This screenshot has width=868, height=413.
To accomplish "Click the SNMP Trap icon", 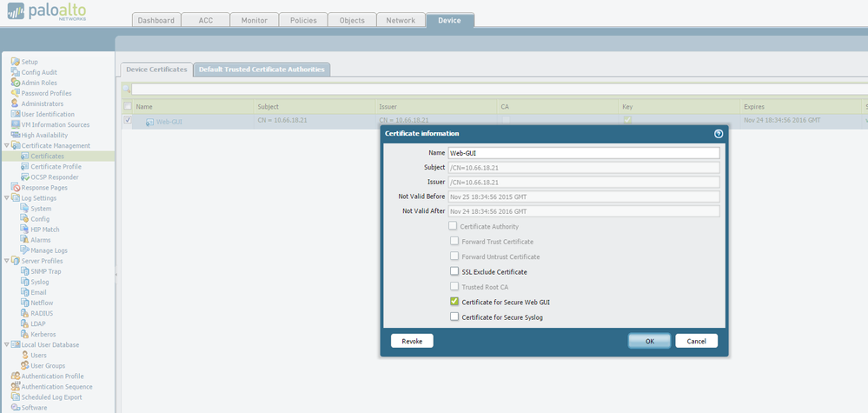I will coord(24,271).
